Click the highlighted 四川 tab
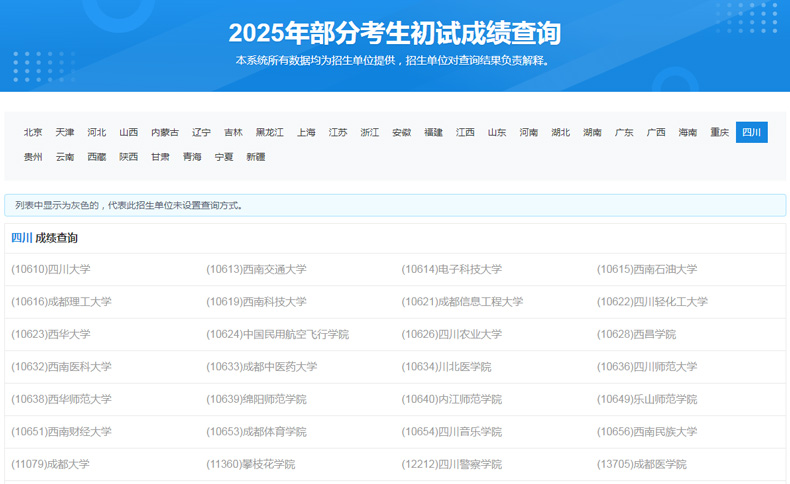This screenshot has height=484, width=790. (x=752, y=132)
